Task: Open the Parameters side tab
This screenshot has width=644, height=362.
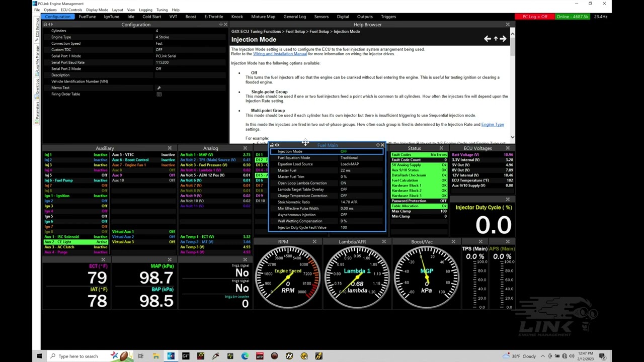Action: (37, 113)
